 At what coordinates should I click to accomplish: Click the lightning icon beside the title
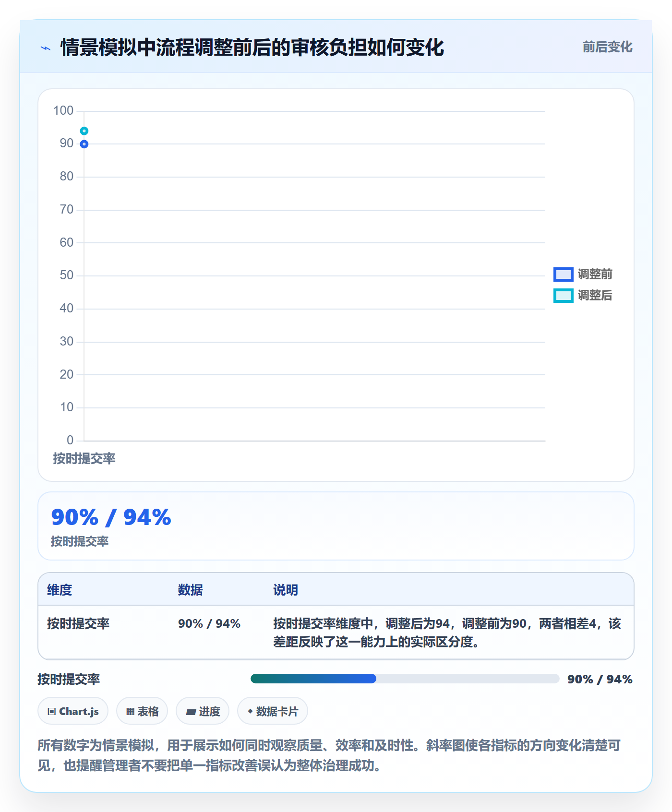tap(46, 48)
